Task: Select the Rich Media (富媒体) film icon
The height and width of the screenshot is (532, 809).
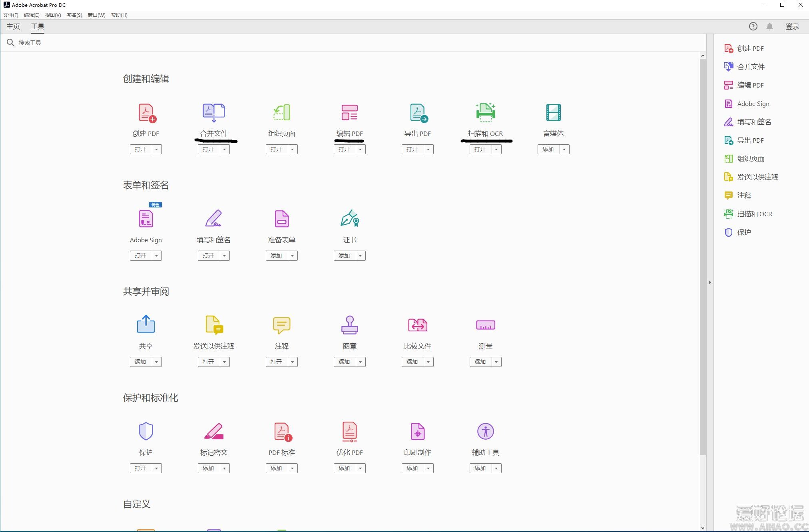Action: pos(553,113)
